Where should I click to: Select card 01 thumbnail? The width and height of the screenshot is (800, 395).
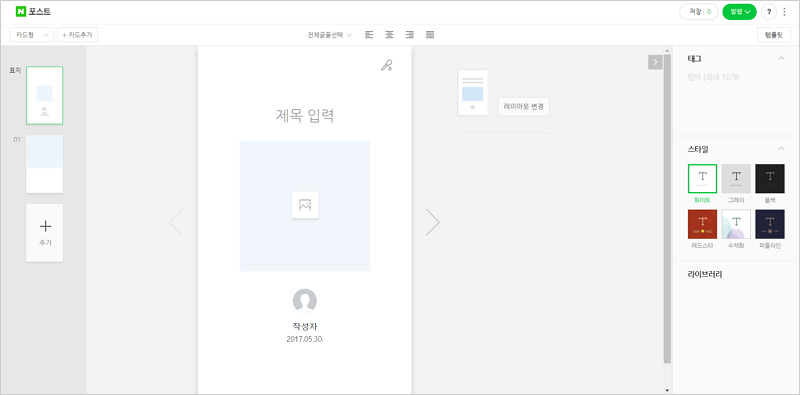click(44, 164)
